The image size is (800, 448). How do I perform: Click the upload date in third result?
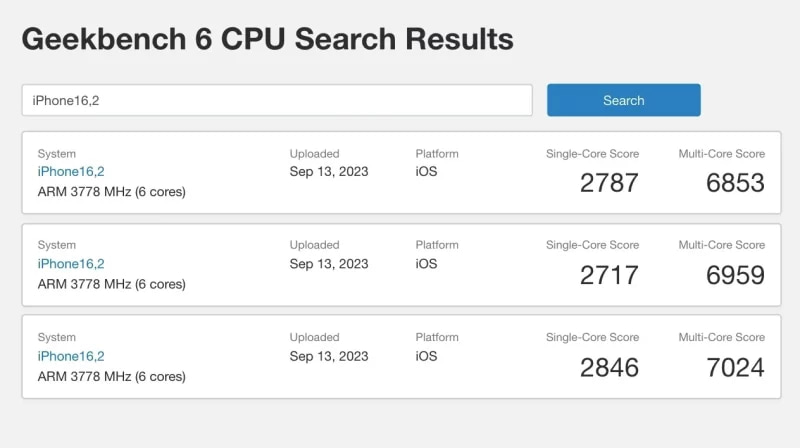[x=329, y=356]
